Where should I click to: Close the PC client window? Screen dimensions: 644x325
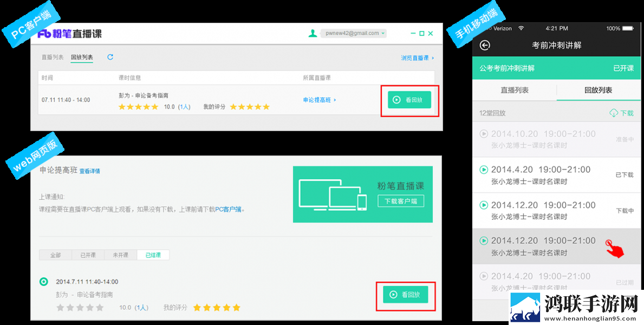(x=431, y=34)
